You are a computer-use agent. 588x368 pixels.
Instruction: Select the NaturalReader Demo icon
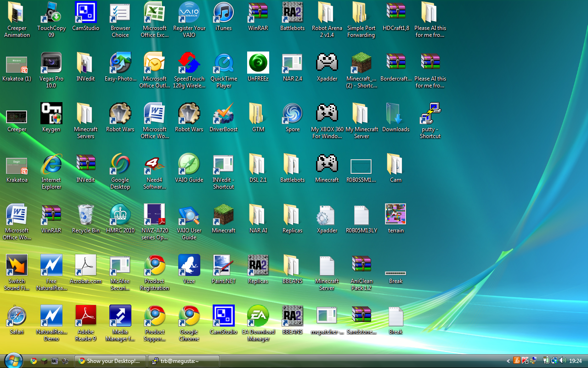click(51, 316)
